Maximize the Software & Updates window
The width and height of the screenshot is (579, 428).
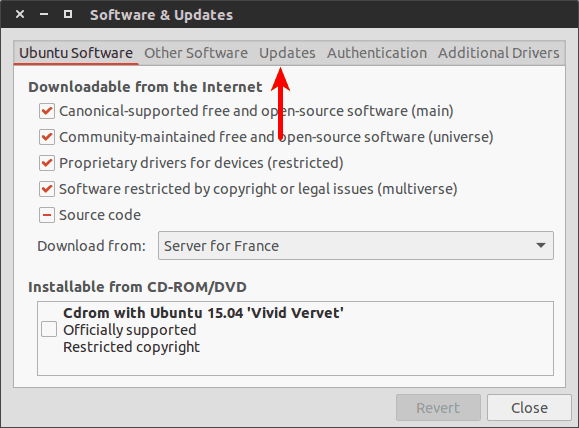point(68,14)
